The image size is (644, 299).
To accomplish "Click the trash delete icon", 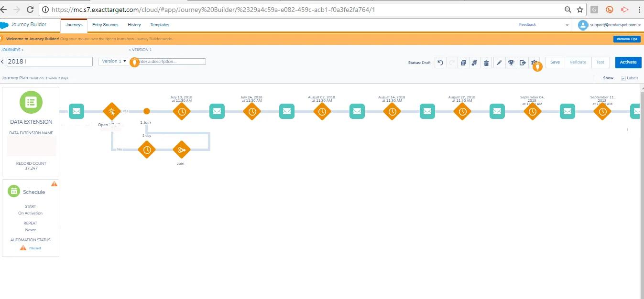I will click(x=486, y=63).
